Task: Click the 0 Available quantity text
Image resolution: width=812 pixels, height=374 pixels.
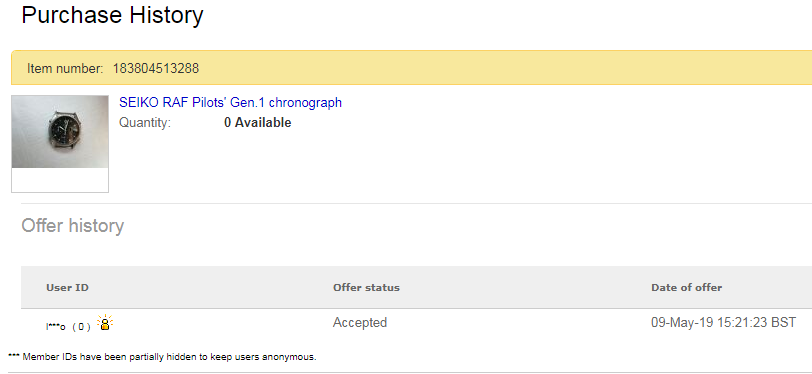Action: (x=257, y=123)
